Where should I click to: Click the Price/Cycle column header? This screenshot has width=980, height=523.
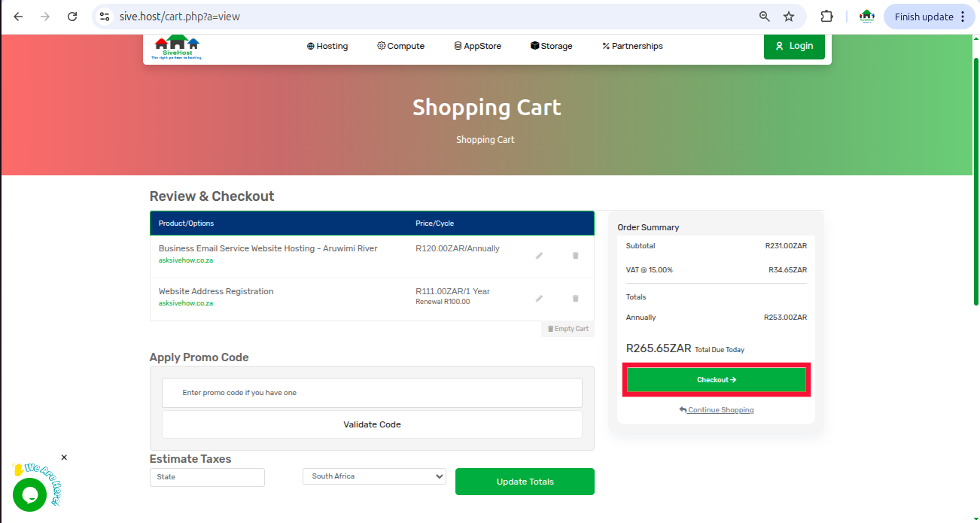point(434,223)
